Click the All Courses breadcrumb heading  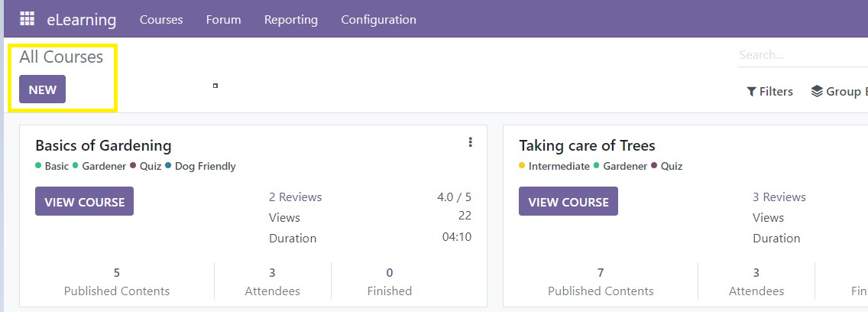[x=61, y=57]
